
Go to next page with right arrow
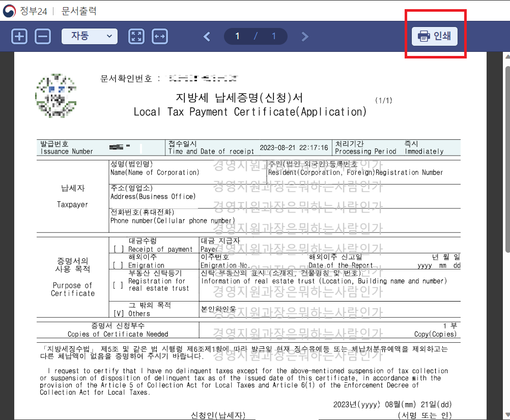304,36
